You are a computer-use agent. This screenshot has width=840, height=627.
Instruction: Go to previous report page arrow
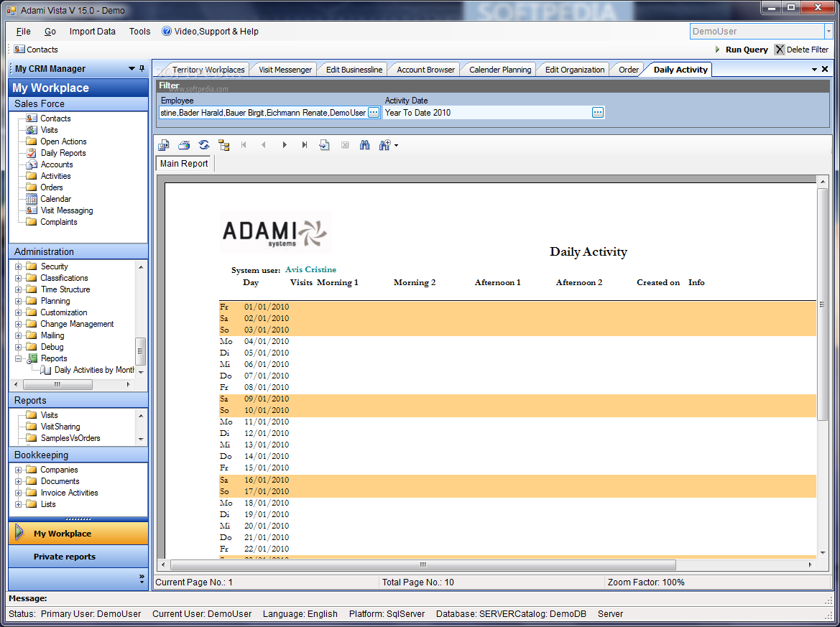point(264,145)
